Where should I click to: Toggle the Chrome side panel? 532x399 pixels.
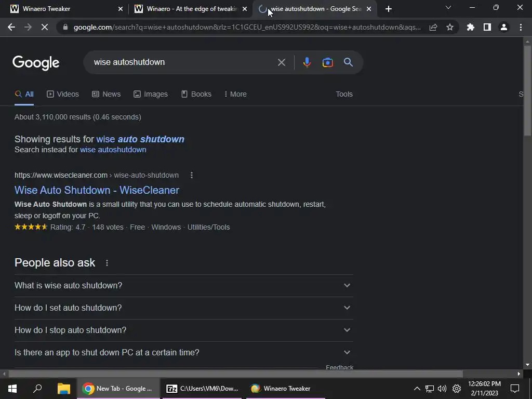pyautogui.click(x=487, y=27)
